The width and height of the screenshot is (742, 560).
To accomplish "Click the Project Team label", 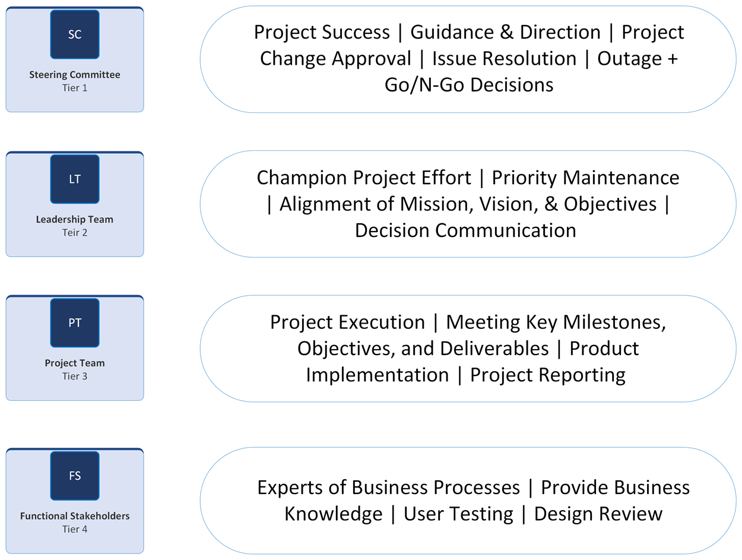I will (75, 363).
